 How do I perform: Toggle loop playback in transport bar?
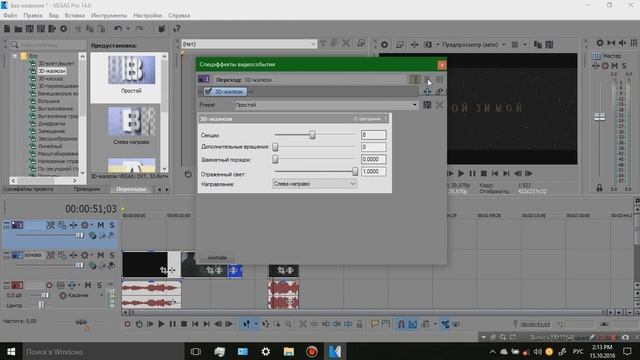coord(139,324)
